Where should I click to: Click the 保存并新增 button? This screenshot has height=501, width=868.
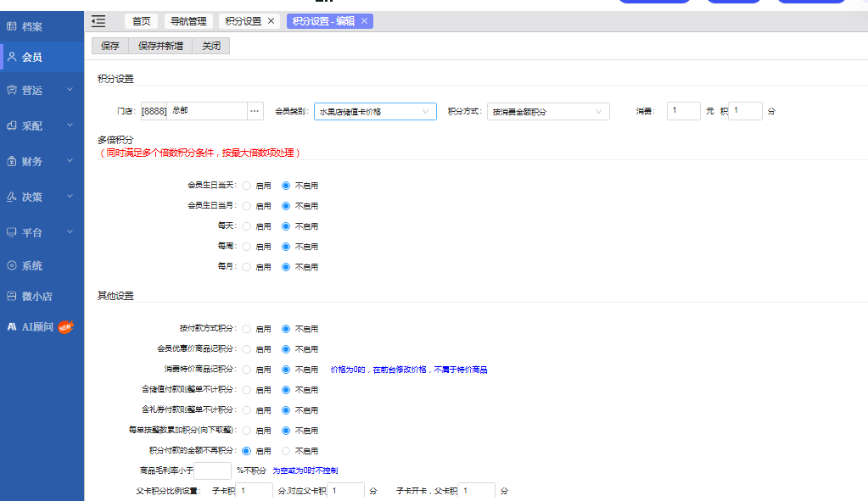pos(160,46)
